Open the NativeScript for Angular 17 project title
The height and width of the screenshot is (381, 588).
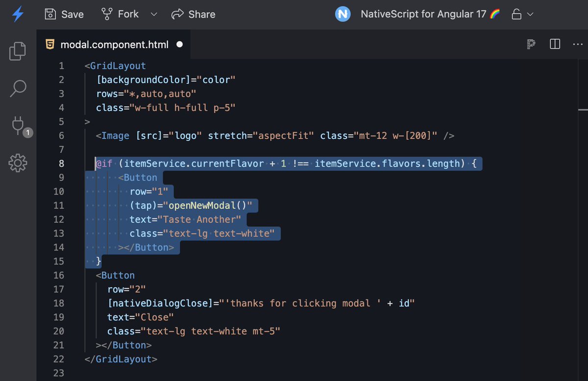click(430, 14)
